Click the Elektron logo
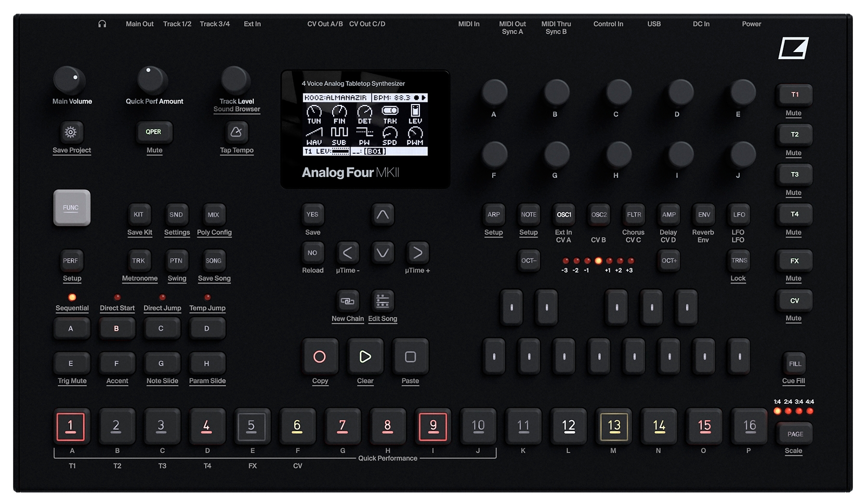Image resolution: width=868 pixels, height=501 pixels. [x=793, y=48]
